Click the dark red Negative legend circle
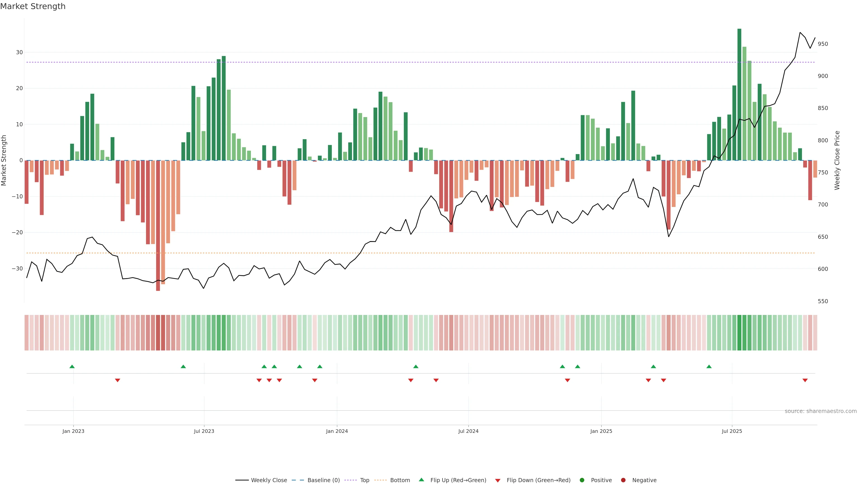868x488 pixels. click(623, 480)
